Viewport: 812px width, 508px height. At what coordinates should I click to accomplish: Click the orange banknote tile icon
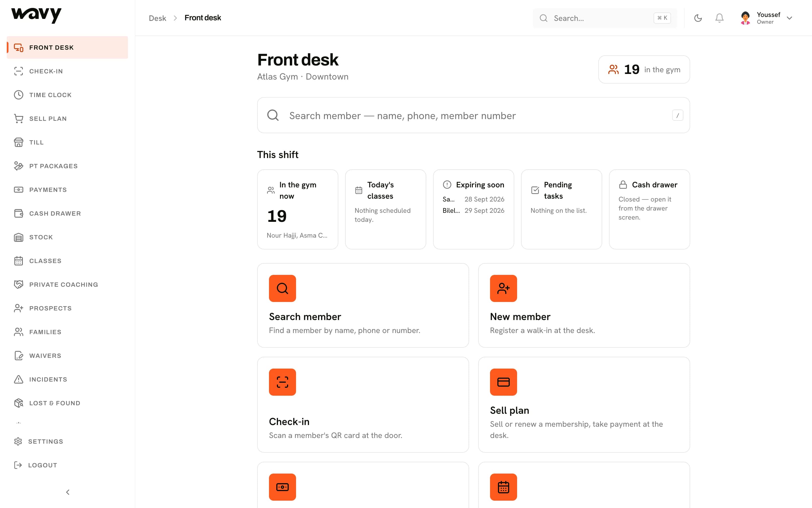coord(283,487)
